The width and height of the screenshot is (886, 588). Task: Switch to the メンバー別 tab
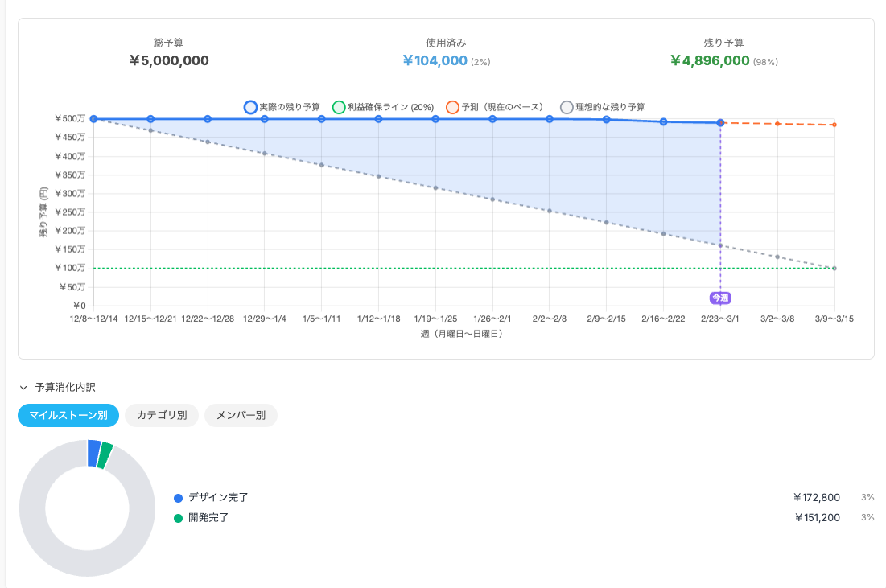(x=241, y=416)
